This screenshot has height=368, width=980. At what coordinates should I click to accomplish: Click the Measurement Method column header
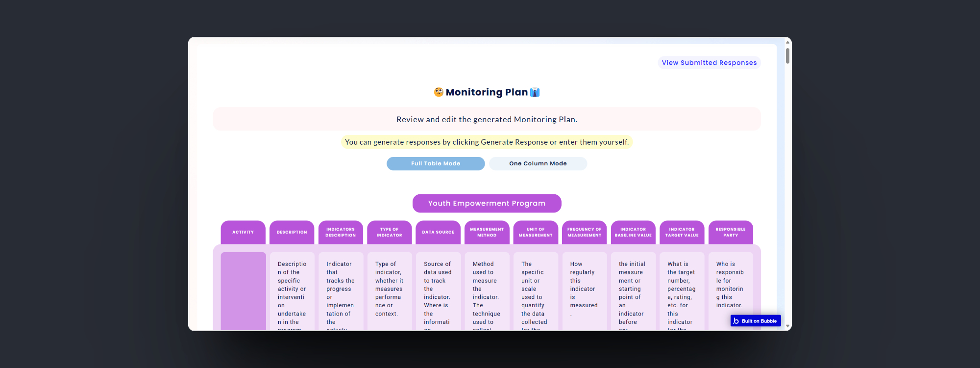(487, 232)
